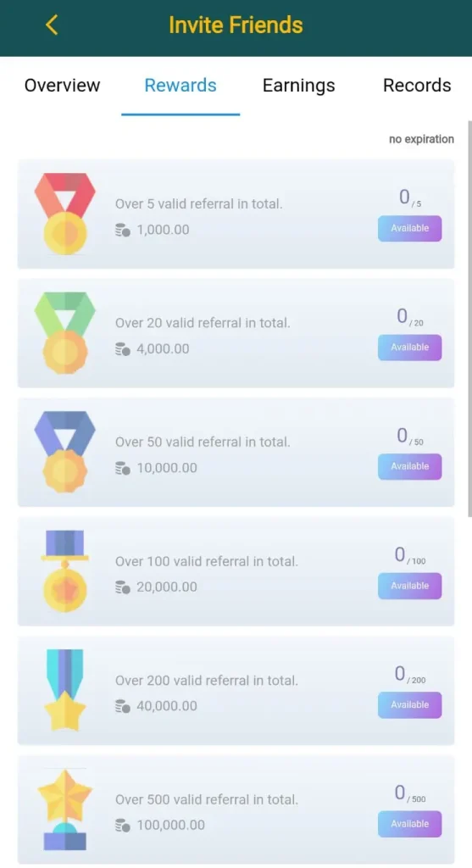
Task: Claim Available reward for 200 referrals
Action: point(409,704)
